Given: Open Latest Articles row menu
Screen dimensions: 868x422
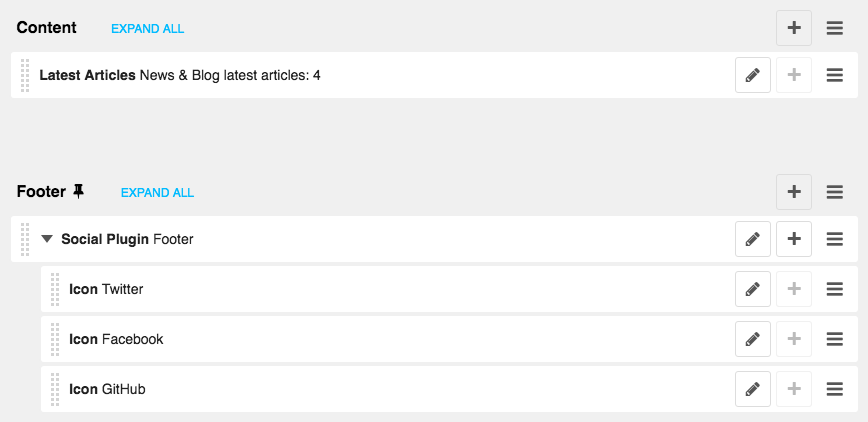Looking at the screenshot, I should tap(835, 75).
